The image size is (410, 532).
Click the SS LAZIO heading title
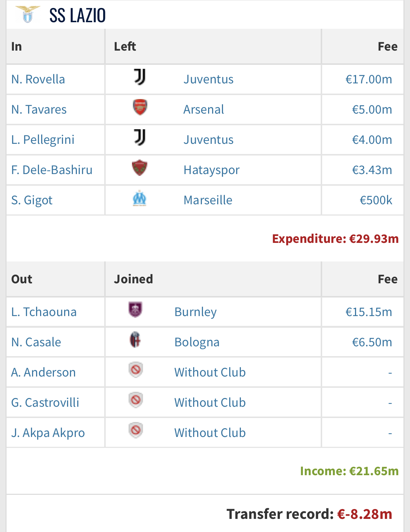coord(78,16)
